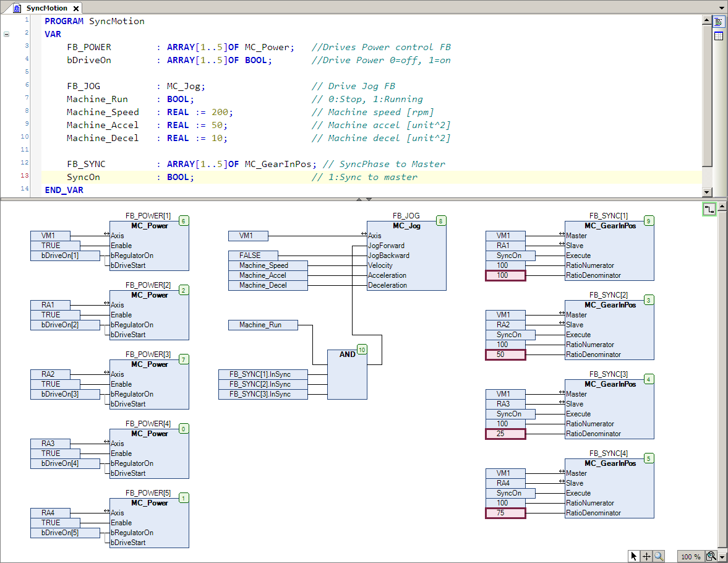The image size is (728, 563).
Task: Click RA1 Axis input of FB_POWER[2]
Action: (50, 305)
